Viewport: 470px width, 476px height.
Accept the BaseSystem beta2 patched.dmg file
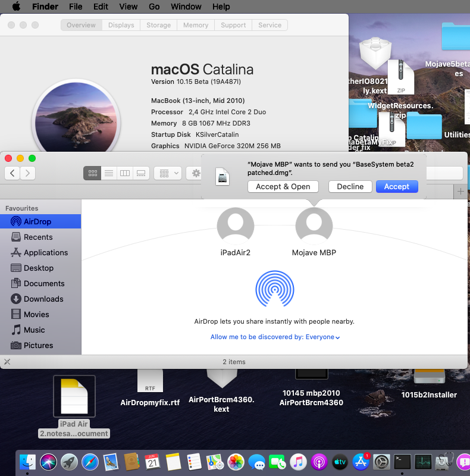tap(397, 186)
